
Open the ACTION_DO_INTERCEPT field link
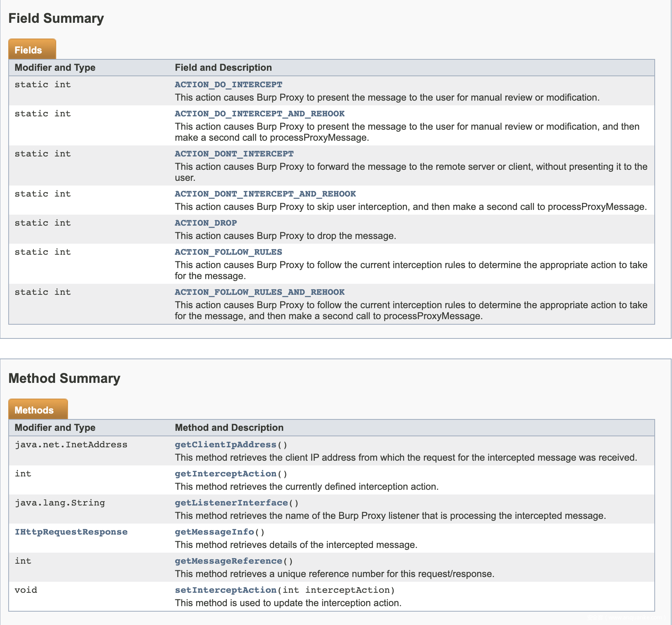click(228, 85)
